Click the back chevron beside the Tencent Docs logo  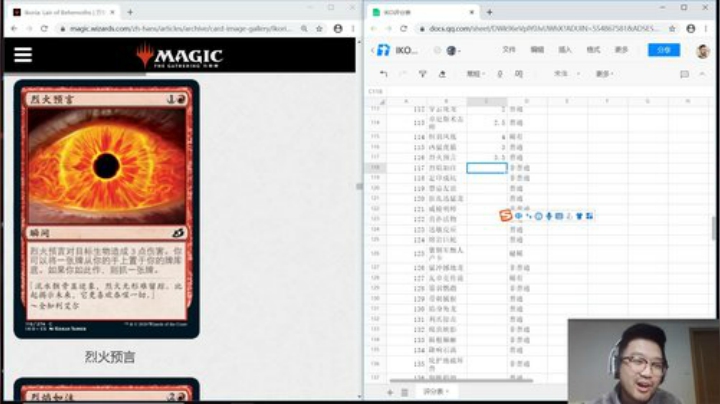pos(372,50)
